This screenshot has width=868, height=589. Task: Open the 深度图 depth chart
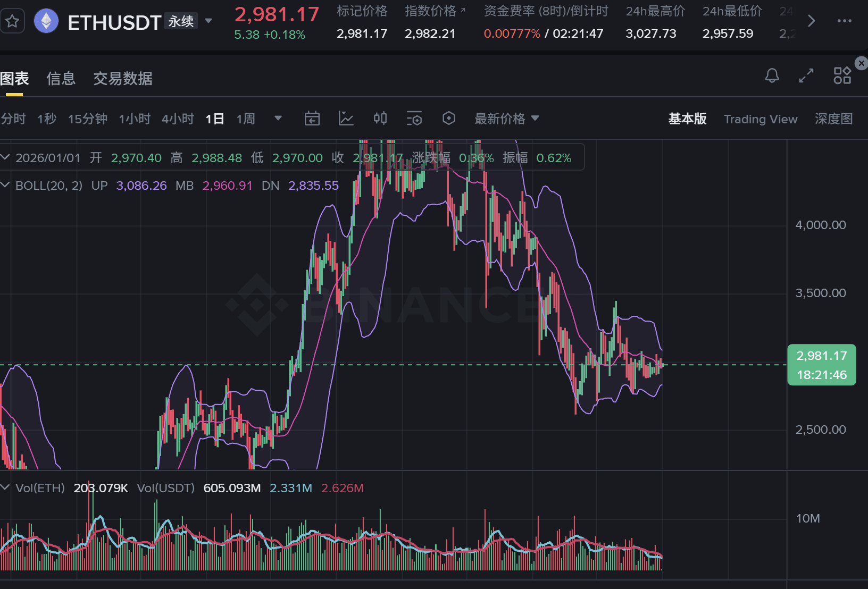click(833, 119)
